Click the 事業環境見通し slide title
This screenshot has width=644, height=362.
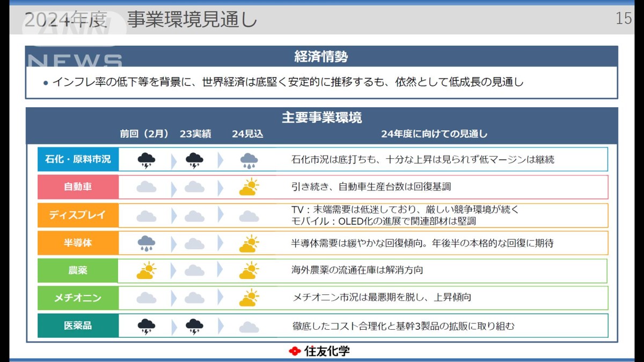click(192, 20)
